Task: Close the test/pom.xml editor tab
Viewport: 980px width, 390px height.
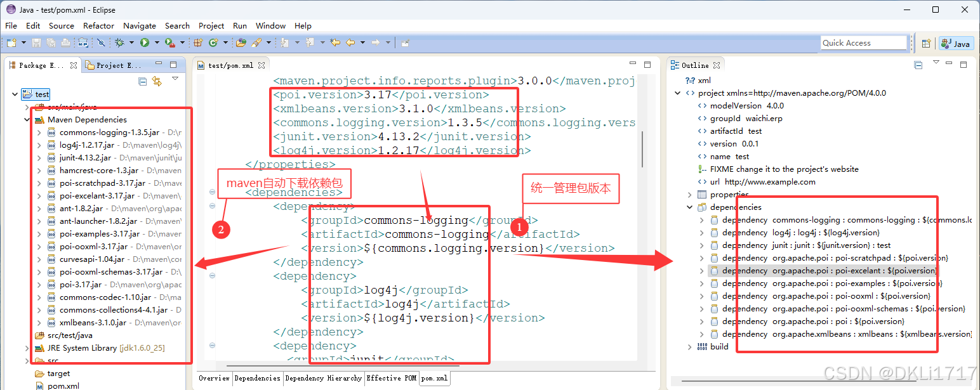Action: (x=261, y=65)
